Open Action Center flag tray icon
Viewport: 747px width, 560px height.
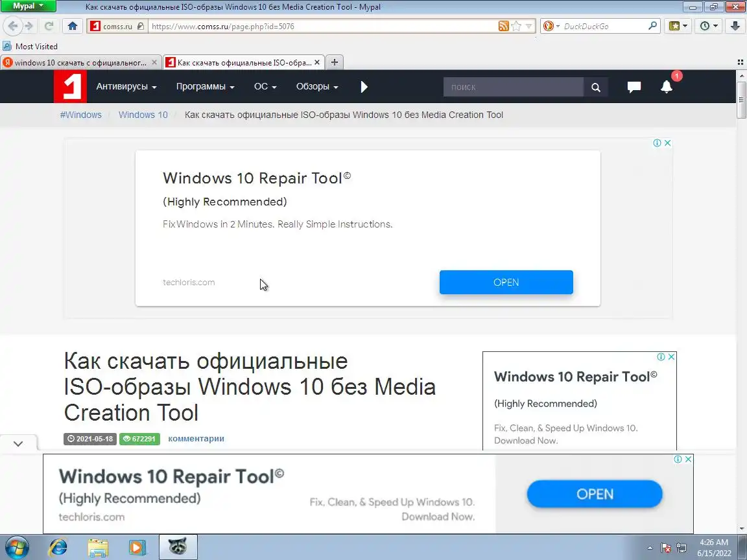coord(667,548)
